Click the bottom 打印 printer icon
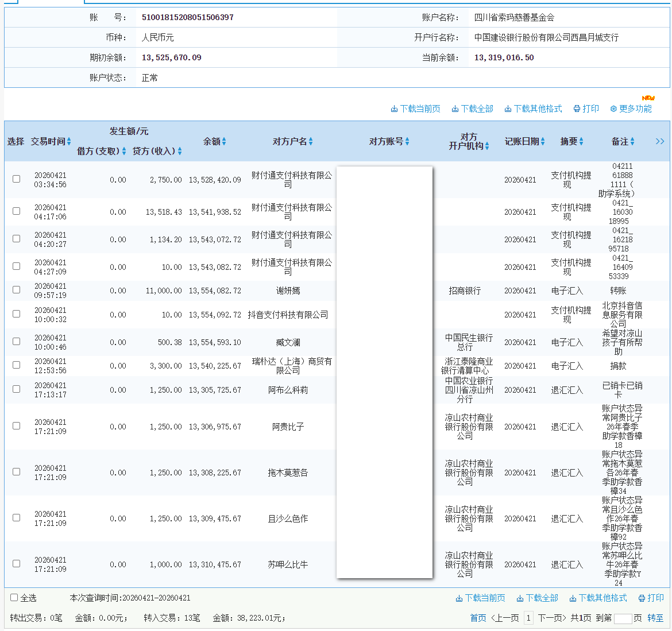 (x=642, y=598)
